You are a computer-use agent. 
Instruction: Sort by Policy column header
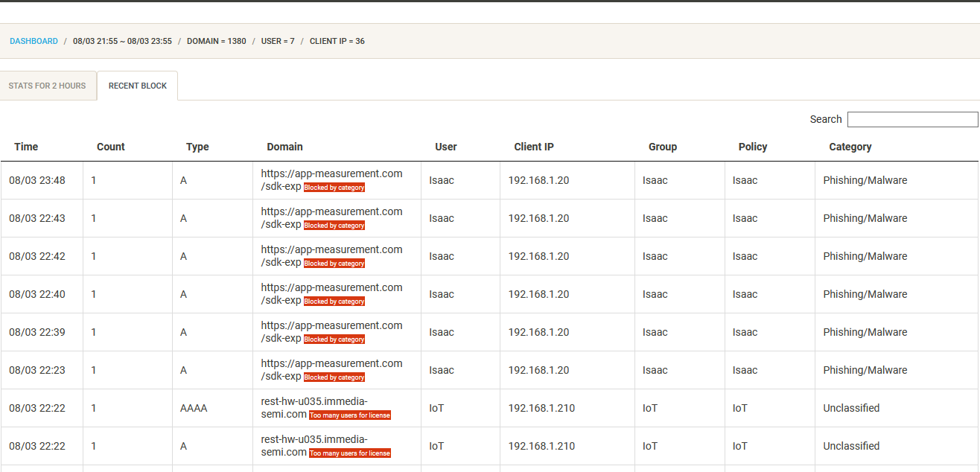pos(753,147)
